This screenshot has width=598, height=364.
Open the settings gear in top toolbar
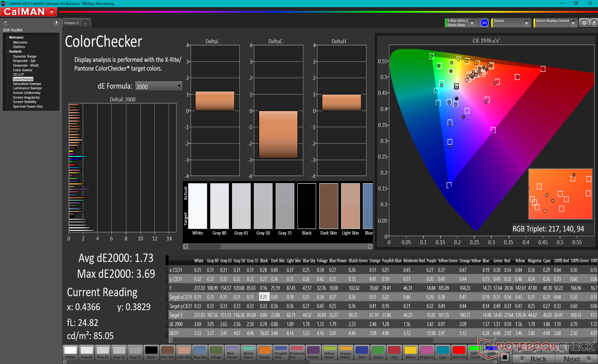pyautogui.click(x=584, y=23)
